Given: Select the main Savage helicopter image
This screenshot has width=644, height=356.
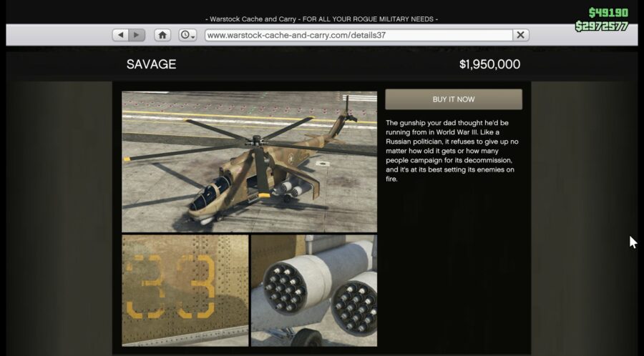Looking at the screenshot, I should [x=249, y=162].
